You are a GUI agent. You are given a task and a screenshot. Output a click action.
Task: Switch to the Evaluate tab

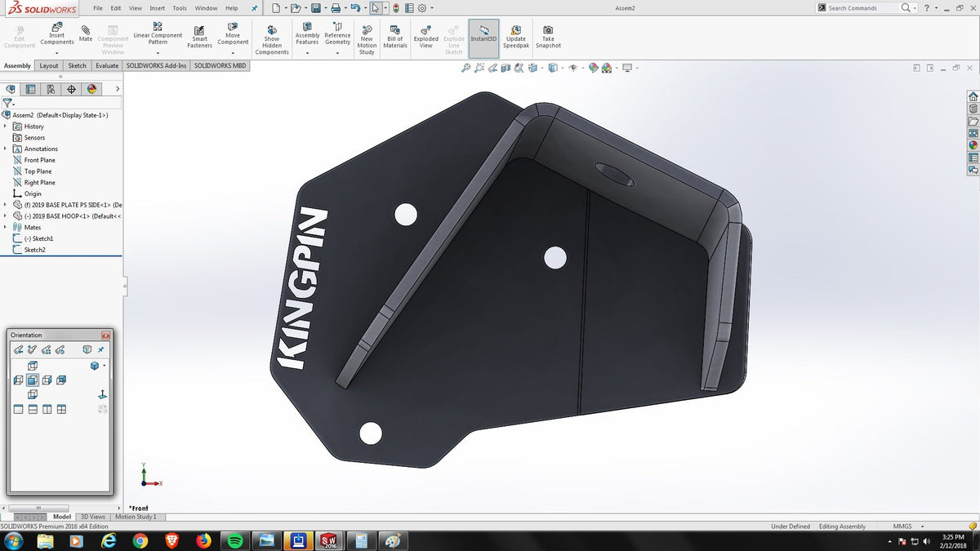pyautogui.click(x=107, y=66)
